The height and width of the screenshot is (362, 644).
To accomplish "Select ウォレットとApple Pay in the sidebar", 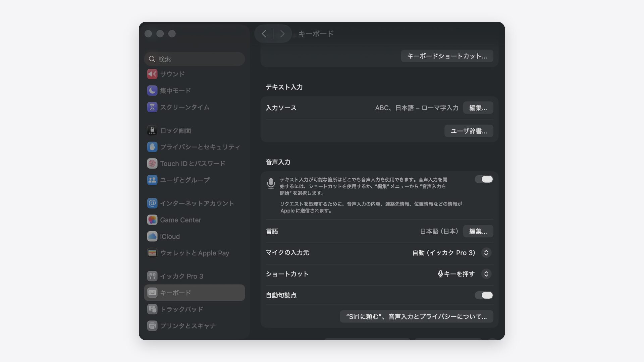I will 195,253.
